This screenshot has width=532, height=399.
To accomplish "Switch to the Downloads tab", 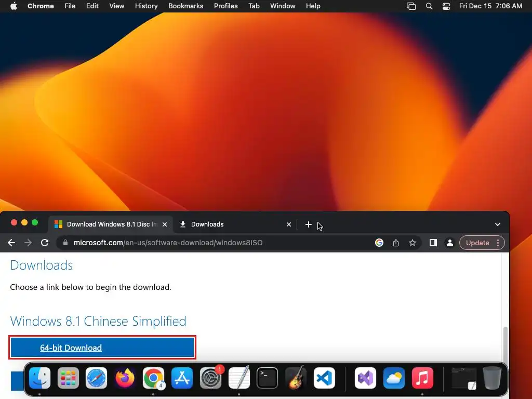I will [x=235, y=224].
